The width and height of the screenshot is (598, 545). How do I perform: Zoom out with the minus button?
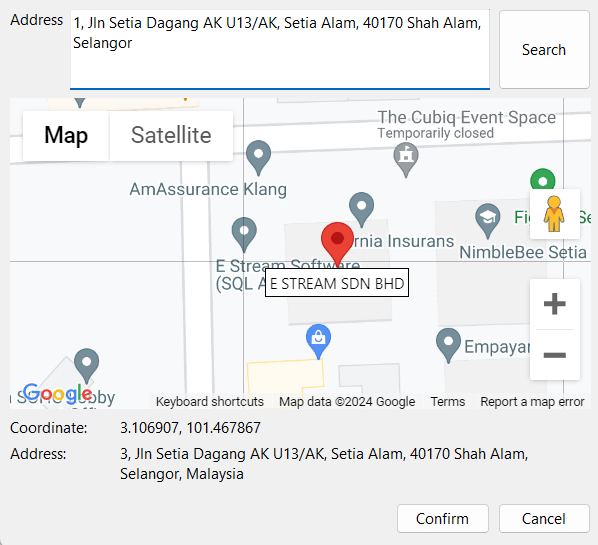tap(555, 355)
